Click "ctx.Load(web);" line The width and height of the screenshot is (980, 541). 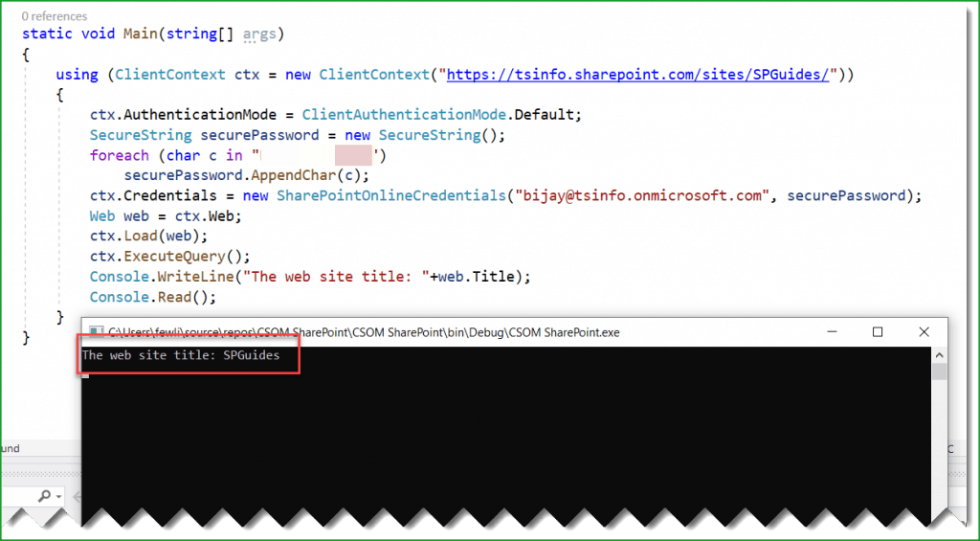(148, 236)
